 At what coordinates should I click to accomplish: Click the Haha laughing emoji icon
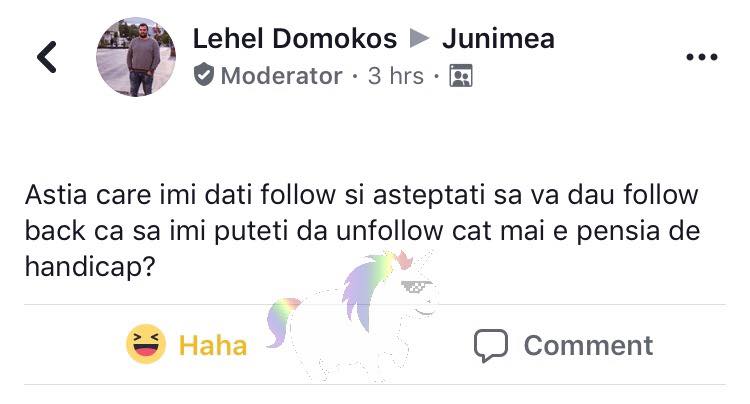tap(146, 344)
